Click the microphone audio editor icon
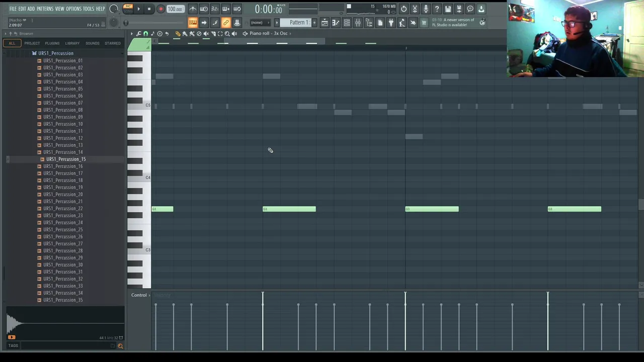 pos(426,9)
